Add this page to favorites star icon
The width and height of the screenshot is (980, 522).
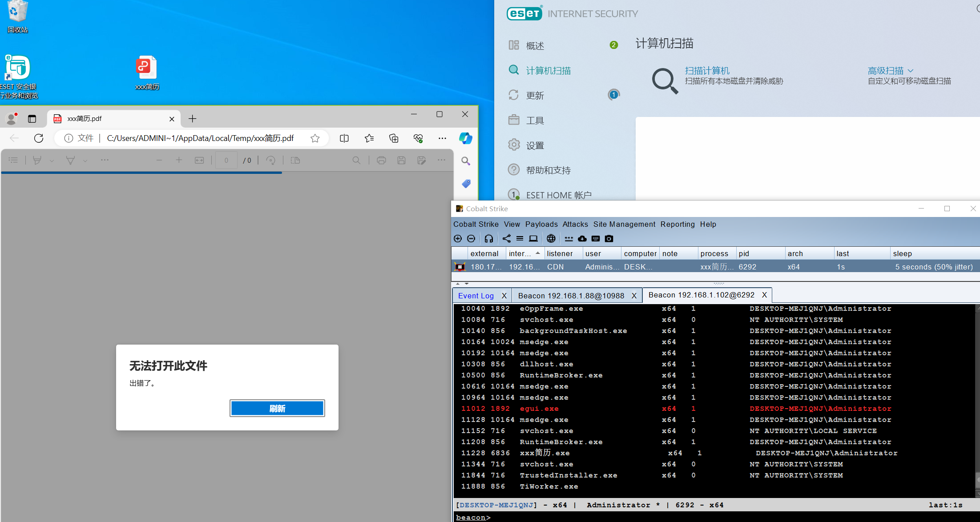click(x=315, y=138)
